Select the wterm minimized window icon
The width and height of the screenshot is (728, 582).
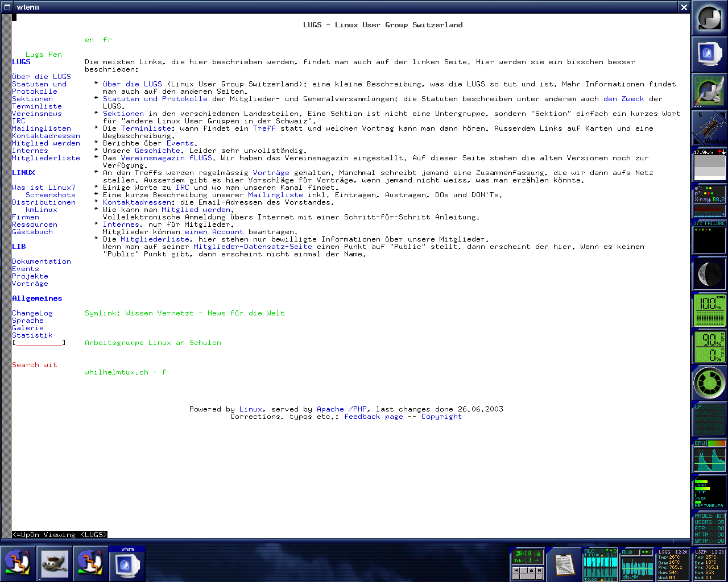(127, 563)
